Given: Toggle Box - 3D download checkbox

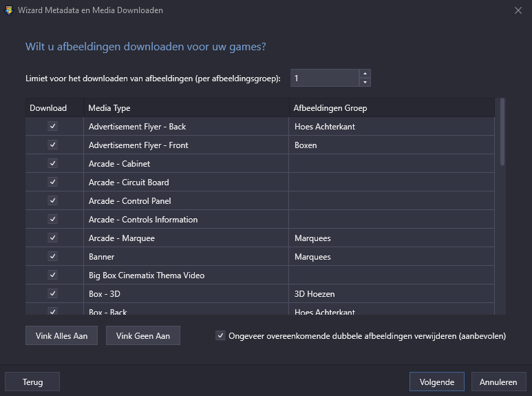Looking at the screenshot, I should 52,293.
